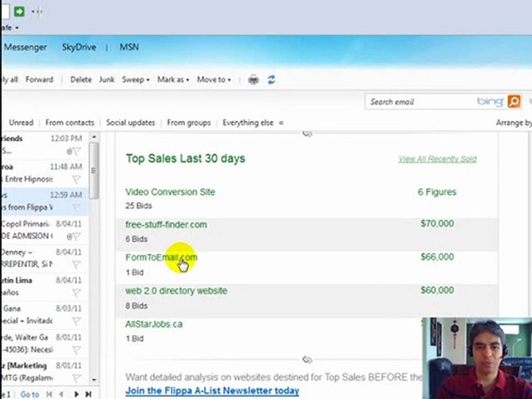Click the $60,000 sale price
This screenshot has height=399, width=532.
(437, 290)
